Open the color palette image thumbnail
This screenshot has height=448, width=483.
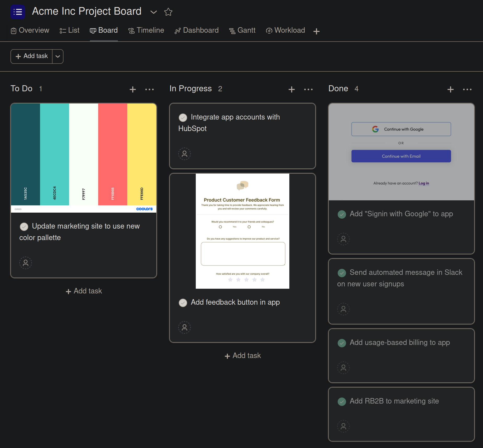tap(84, 157)
